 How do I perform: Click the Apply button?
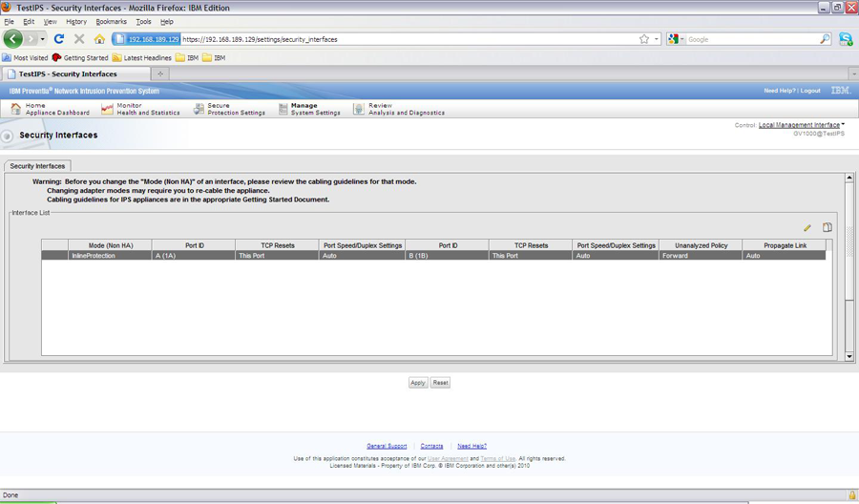click(418, 383)
